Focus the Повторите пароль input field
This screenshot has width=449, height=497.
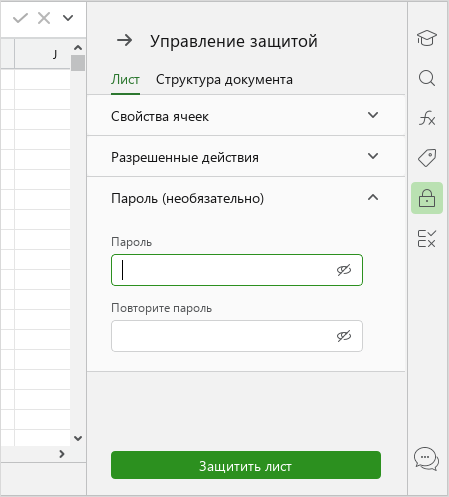click(237, 336)
